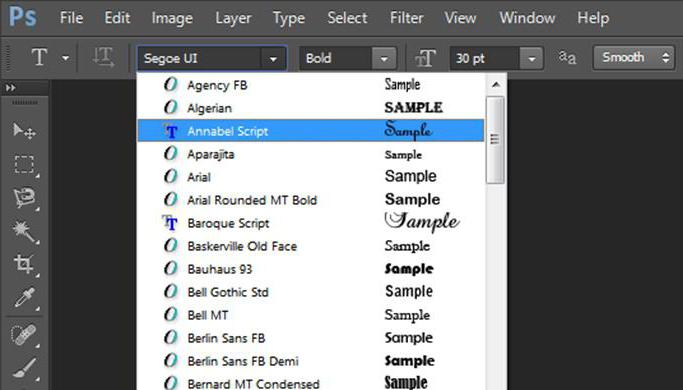683x390 pixels.
Task: Choose Bauhaus 93 font
Action: [311, 269]
